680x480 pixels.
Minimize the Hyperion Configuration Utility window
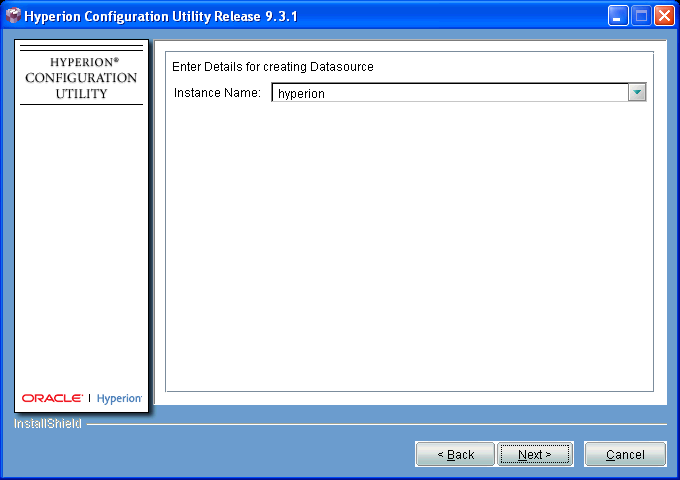pyautogui.click(x=618, y=16)
